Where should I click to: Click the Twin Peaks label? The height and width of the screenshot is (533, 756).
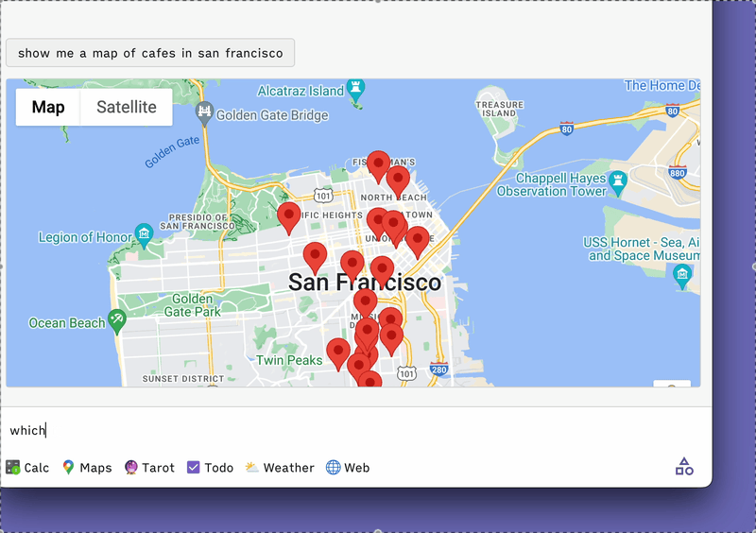coord(289,360)
